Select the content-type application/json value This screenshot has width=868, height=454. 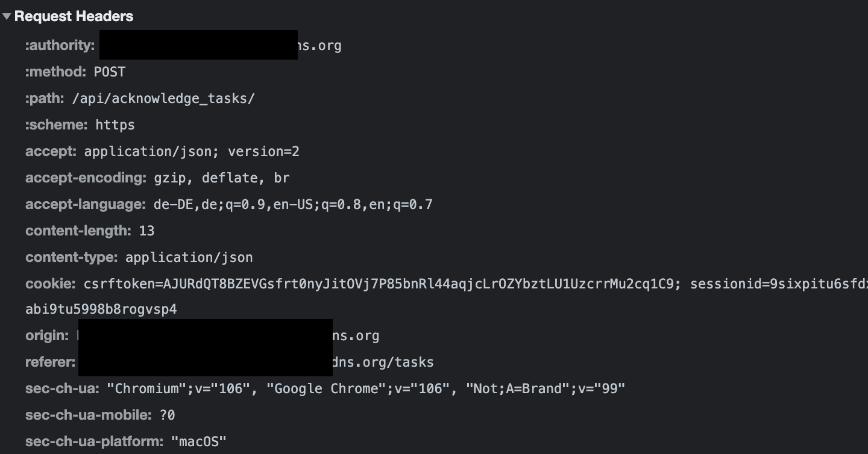tap(189, 257)
